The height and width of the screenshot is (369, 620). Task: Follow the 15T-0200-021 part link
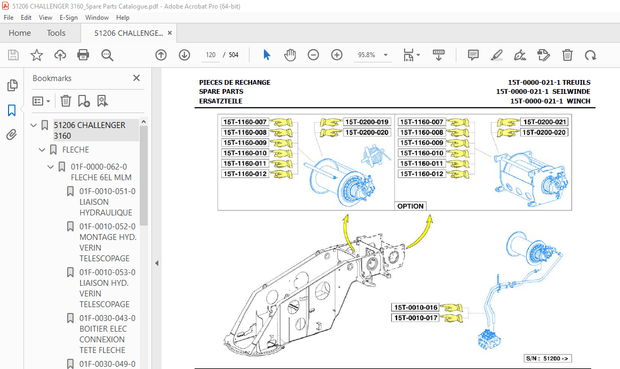click(544, 122)
